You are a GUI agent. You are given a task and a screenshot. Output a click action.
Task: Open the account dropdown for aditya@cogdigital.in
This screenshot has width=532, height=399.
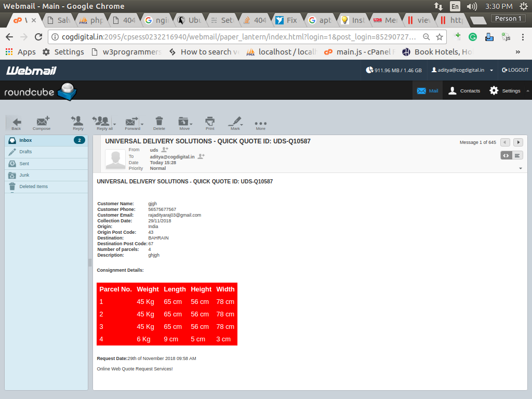[491, 70]
